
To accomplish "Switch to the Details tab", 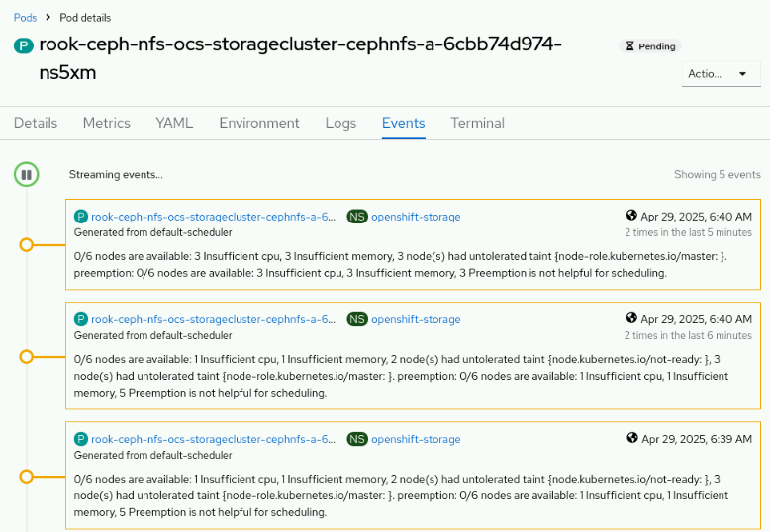I will [36, 123].
